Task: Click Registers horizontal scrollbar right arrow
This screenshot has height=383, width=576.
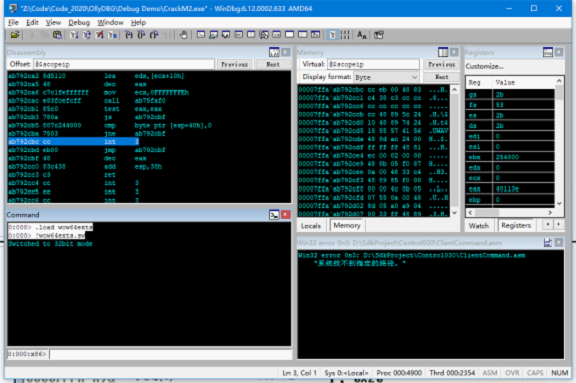Action: coord(550,212)
